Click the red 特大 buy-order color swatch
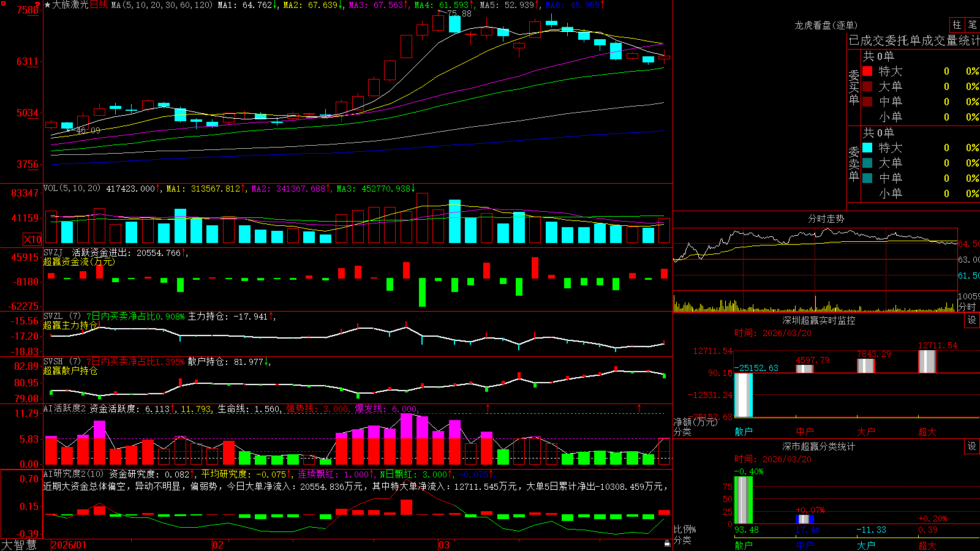 pyautogui.click(x=867, y=71)
